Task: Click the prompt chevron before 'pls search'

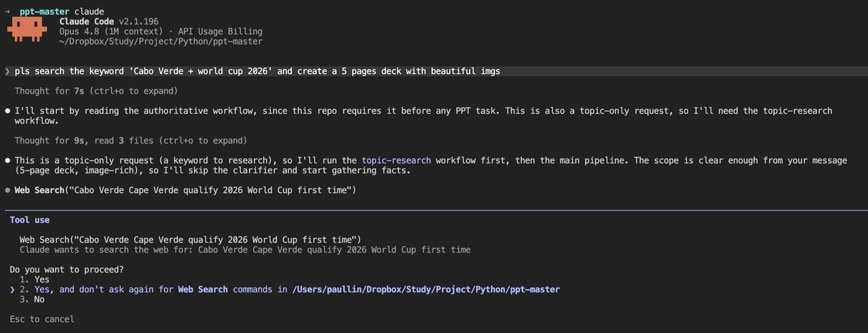Action: pyautogui.click(x=7, y=71)
